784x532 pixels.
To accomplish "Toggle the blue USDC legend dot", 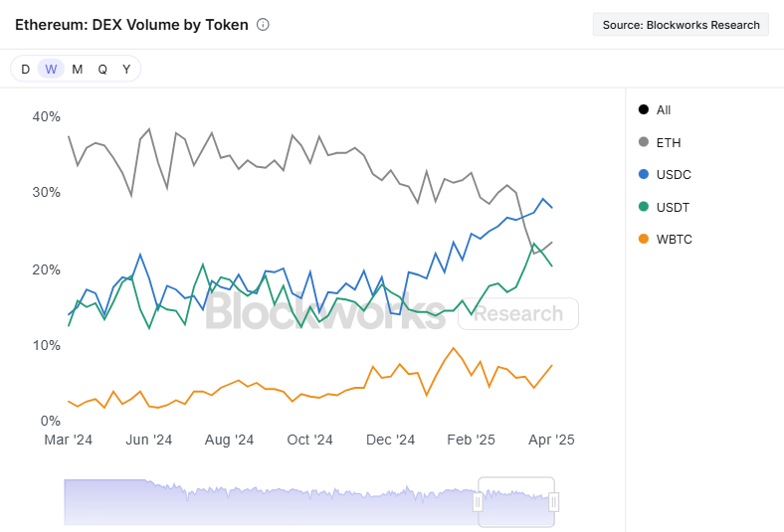I will (x=644, y=174).
